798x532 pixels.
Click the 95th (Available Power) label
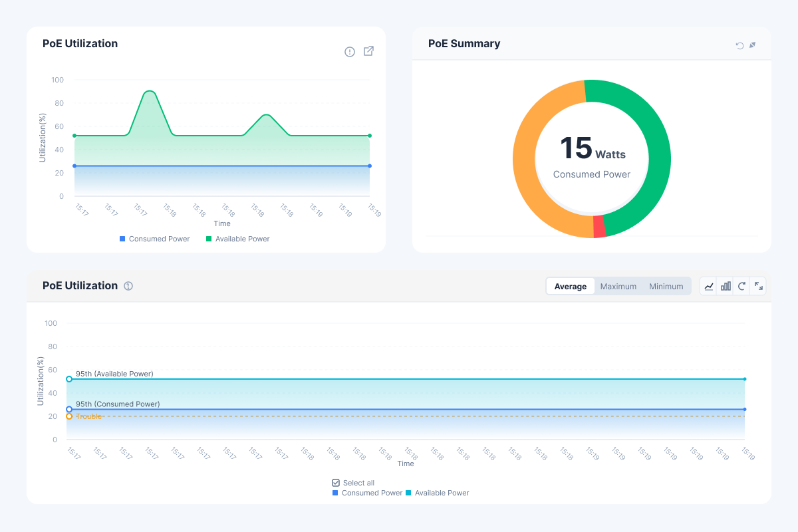pos(114,374)
